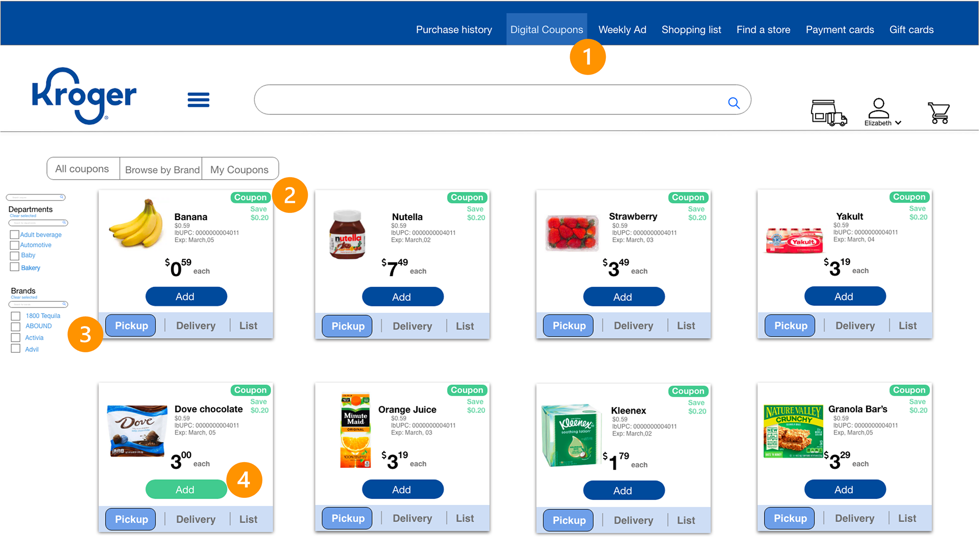This screenshot has height=552, width=980.
Task: Open the Kleenex box image
Action: 571,435
